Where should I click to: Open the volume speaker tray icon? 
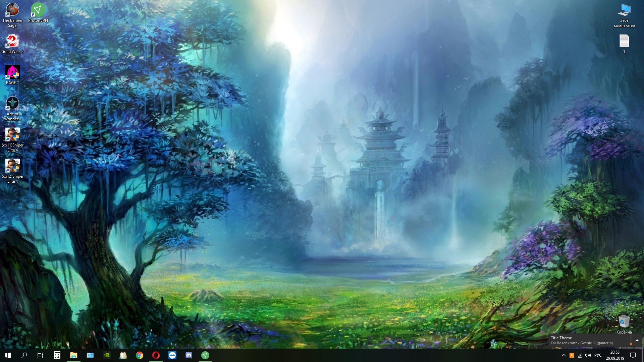(x=588, y=355)
